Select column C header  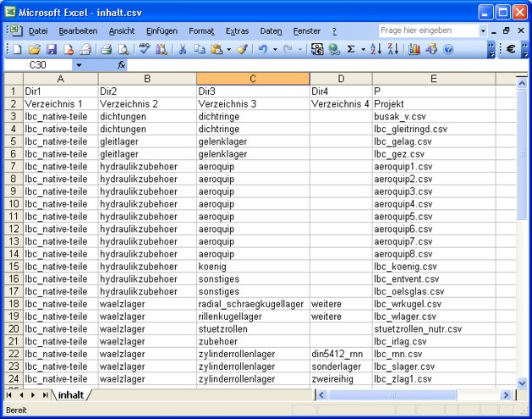253,79
